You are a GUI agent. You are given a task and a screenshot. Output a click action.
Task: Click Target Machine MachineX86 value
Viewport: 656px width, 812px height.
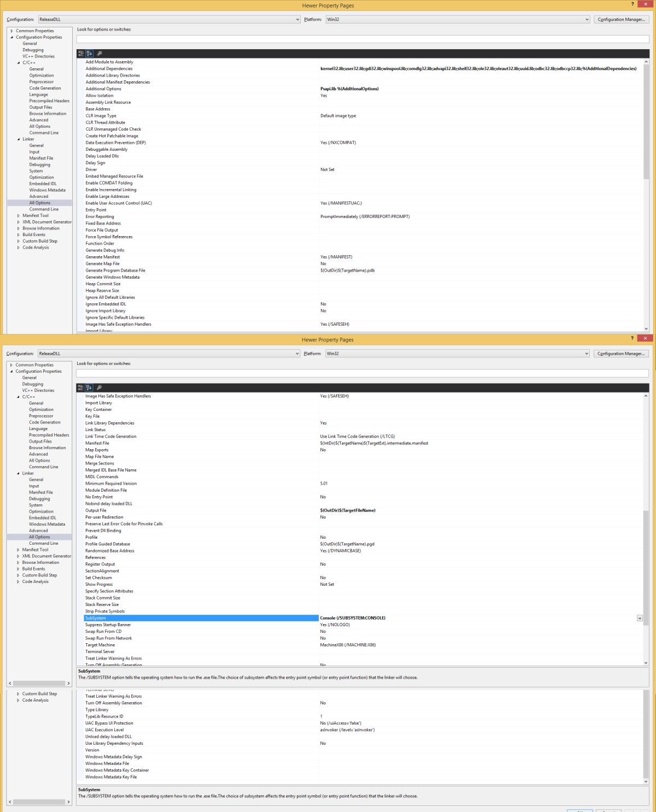[348, 645]
